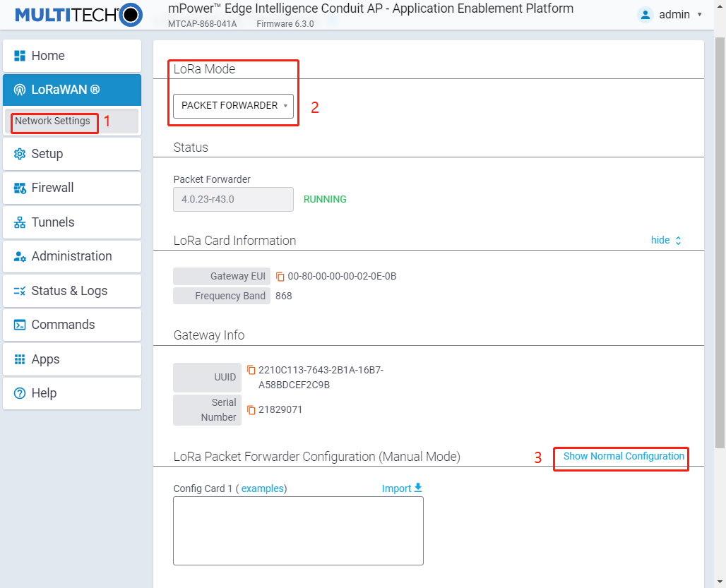Click the RUNNING status text

click(325, 199)
